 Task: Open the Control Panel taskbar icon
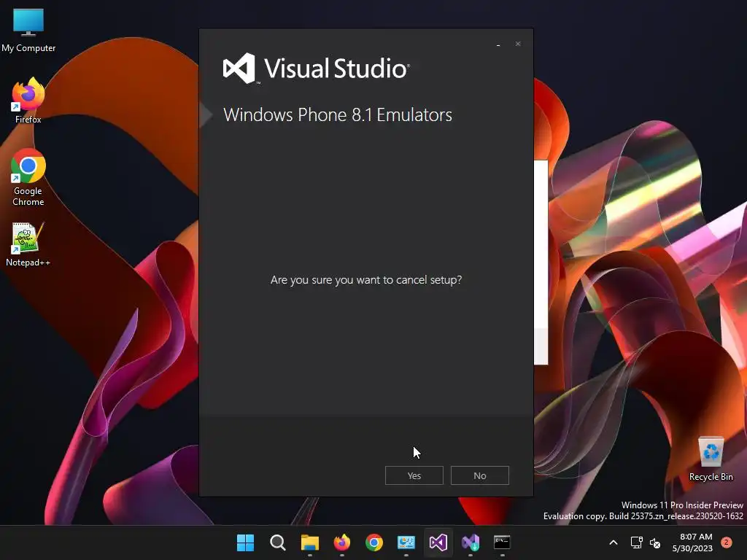pos(406,542)
